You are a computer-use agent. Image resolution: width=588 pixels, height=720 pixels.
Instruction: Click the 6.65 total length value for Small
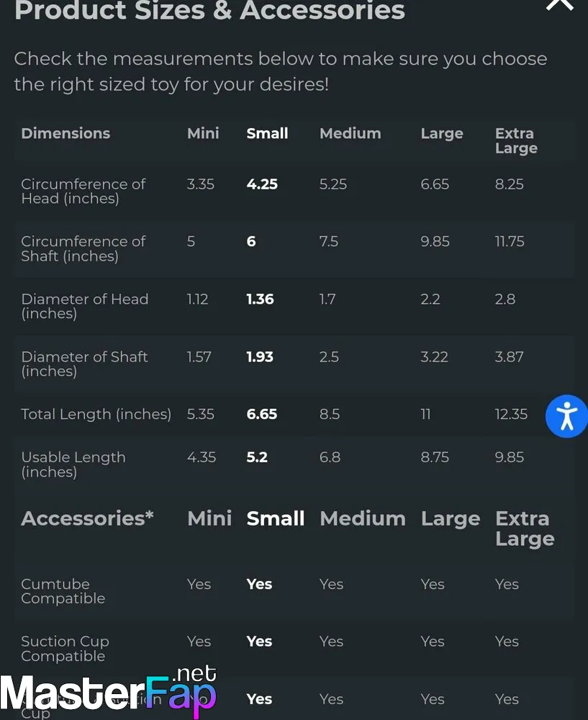coord(262,414)
